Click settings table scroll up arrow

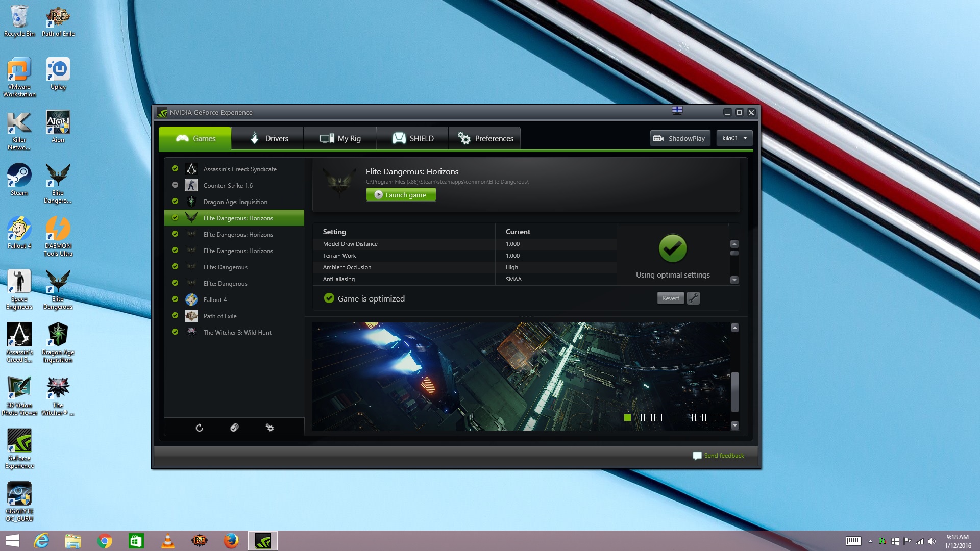[x=734, y=244]
